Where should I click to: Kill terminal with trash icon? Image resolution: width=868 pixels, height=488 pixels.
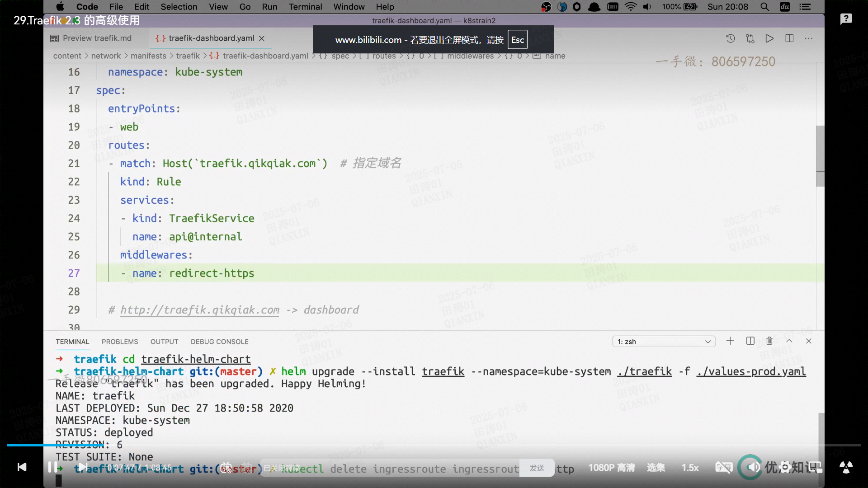tap(769, 341)
